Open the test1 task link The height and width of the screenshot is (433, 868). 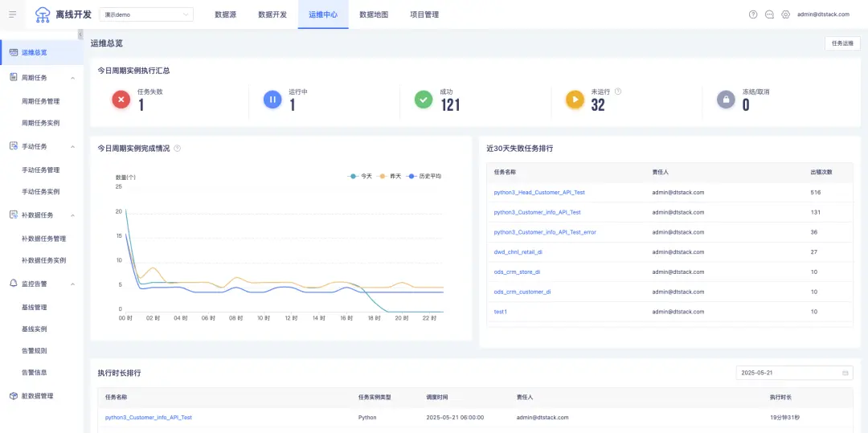pyautogui.click(x=501, y=312)
